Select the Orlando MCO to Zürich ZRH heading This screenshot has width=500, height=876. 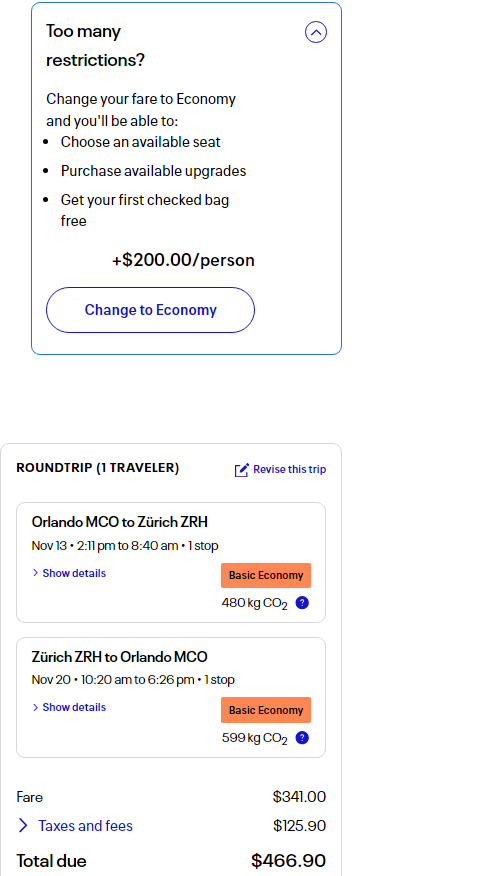tap(120, 522)
